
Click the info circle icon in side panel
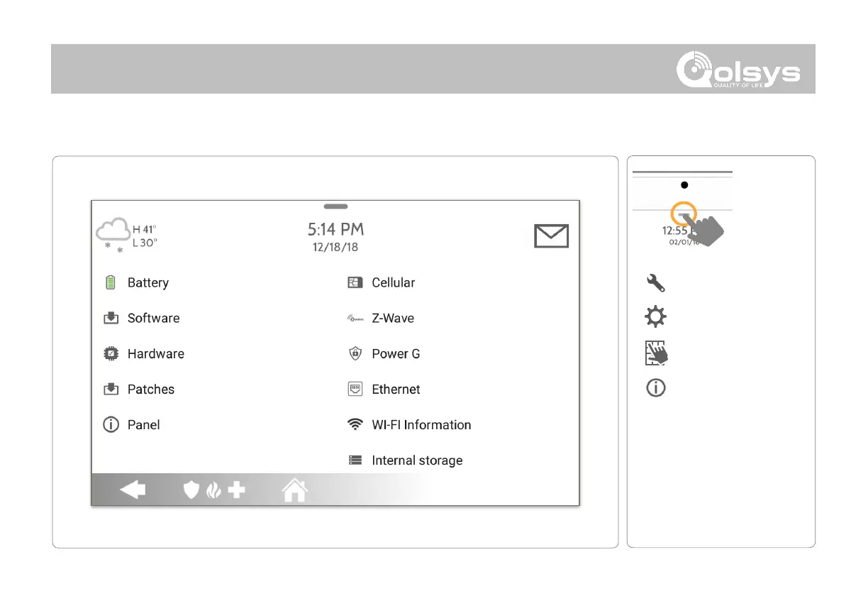coord(656,388)
